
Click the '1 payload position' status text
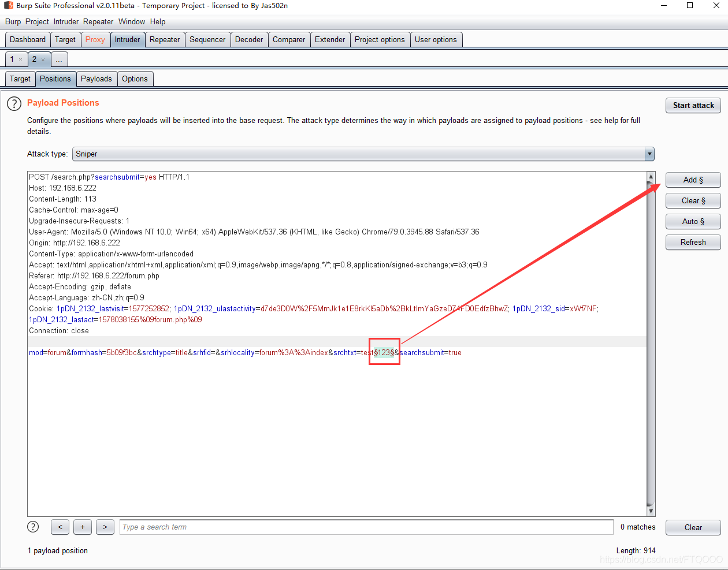coord(58,551)
